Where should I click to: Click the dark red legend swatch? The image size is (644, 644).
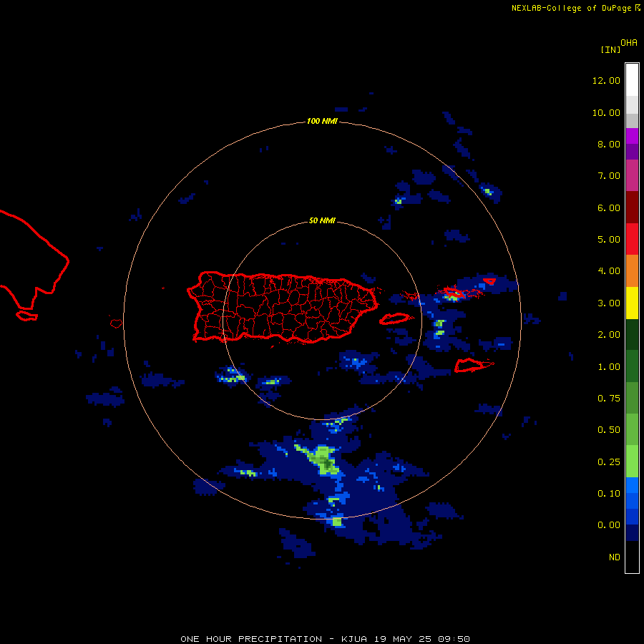point(632,208)
